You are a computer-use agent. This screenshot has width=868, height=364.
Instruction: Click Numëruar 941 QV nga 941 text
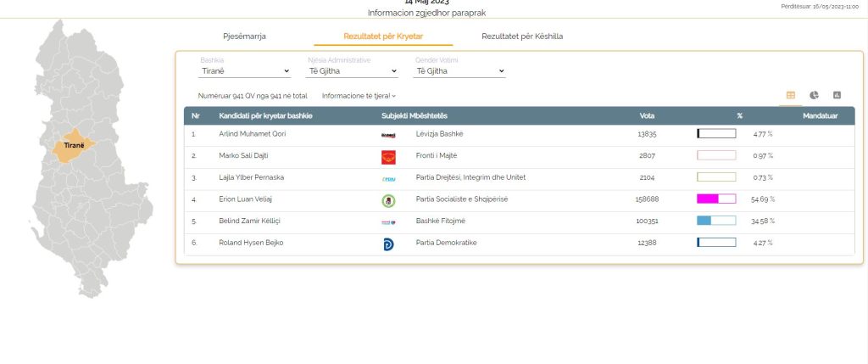click(x=253, y=96)
